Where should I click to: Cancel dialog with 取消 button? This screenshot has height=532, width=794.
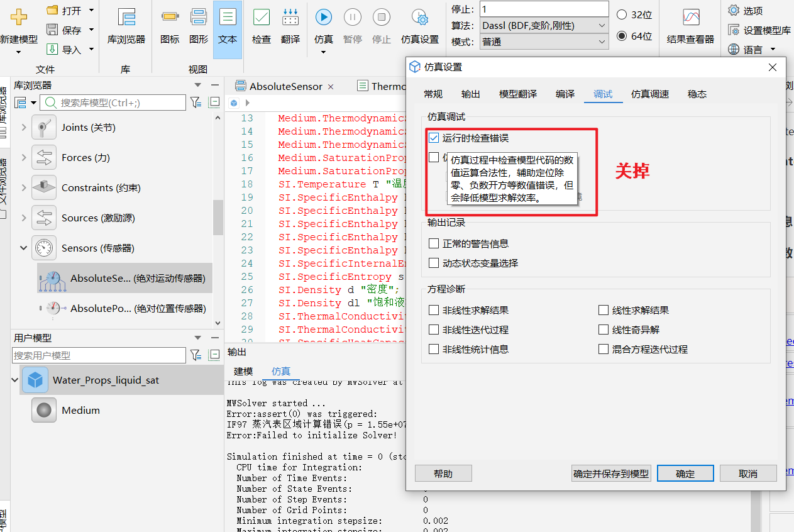(748, 474)
